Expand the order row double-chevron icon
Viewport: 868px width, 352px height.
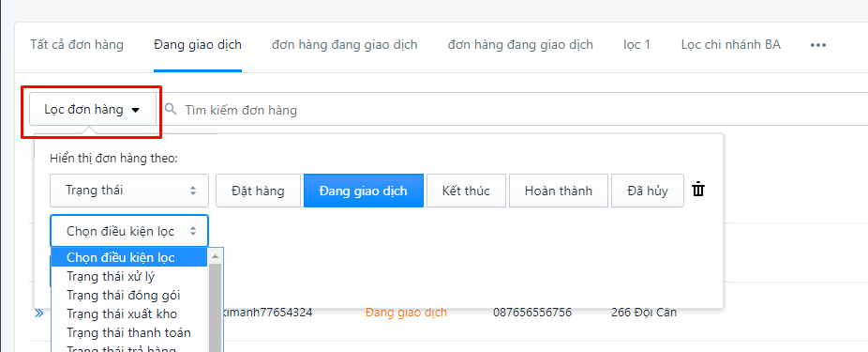click(38, 314)
